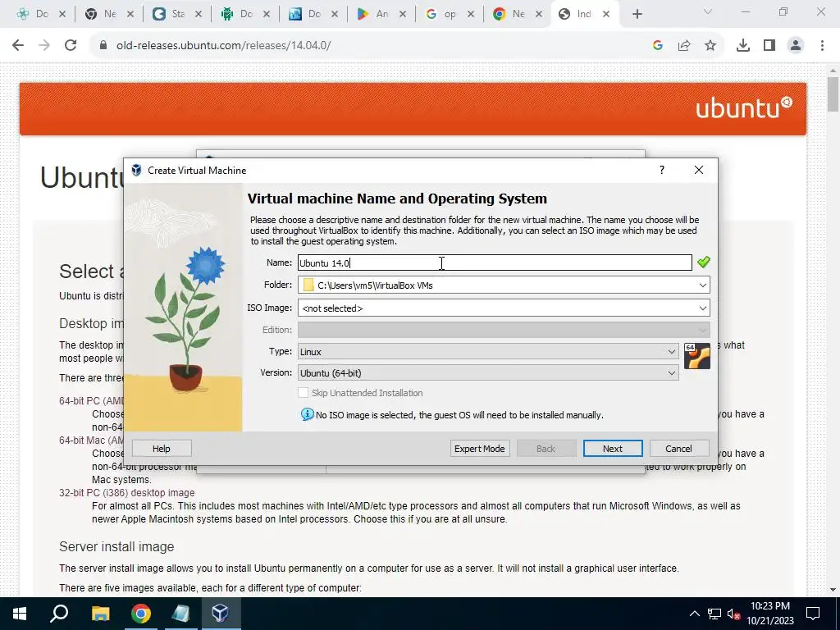Open the Chrome downloads icon
This screenshot has width=840, height=630.
(x=743, y=46)
